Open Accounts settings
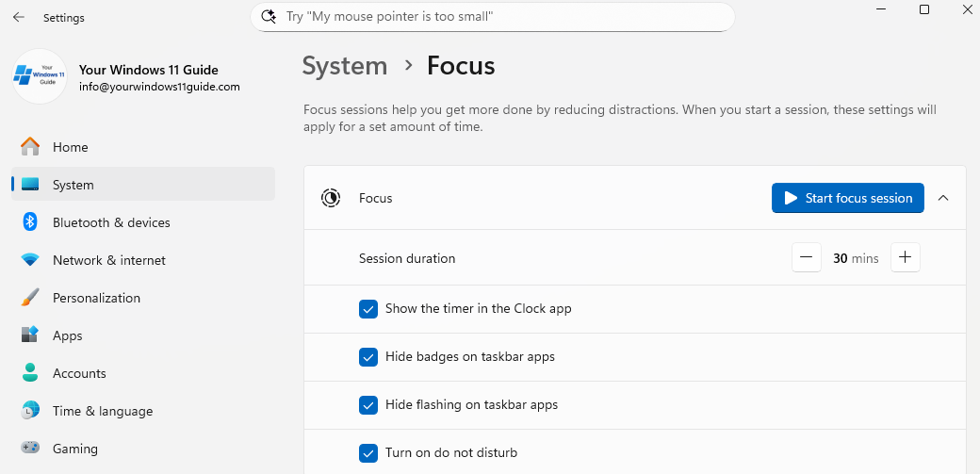The width and height of the screenshot is (980, 474). pos(143,373)
